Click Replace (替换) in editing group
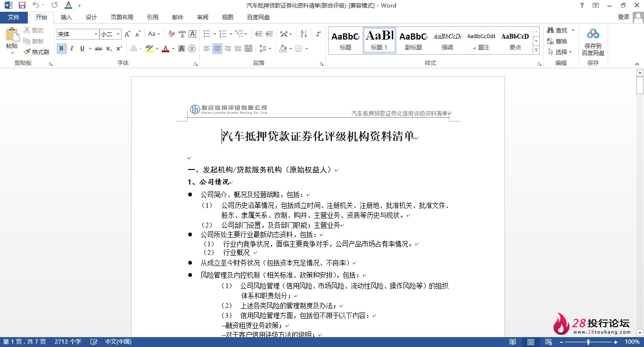644x347 pixels. [557, 41]
